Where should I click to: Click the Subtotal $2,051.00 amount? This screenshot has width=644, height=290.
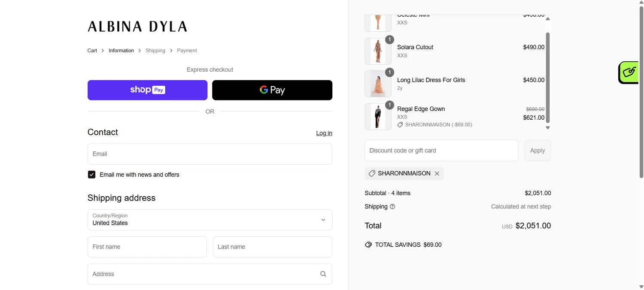(x=538, y=193)
